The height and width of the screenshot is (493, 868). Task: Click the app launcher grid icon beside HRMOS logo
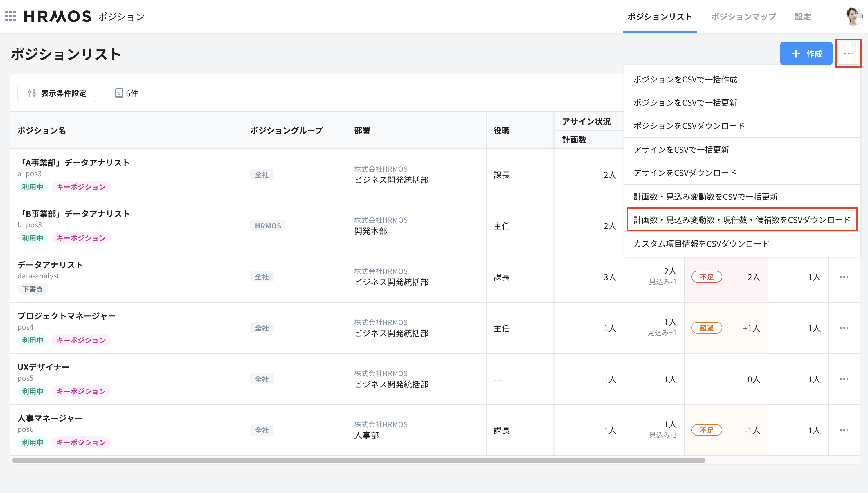tap(11, 17)
